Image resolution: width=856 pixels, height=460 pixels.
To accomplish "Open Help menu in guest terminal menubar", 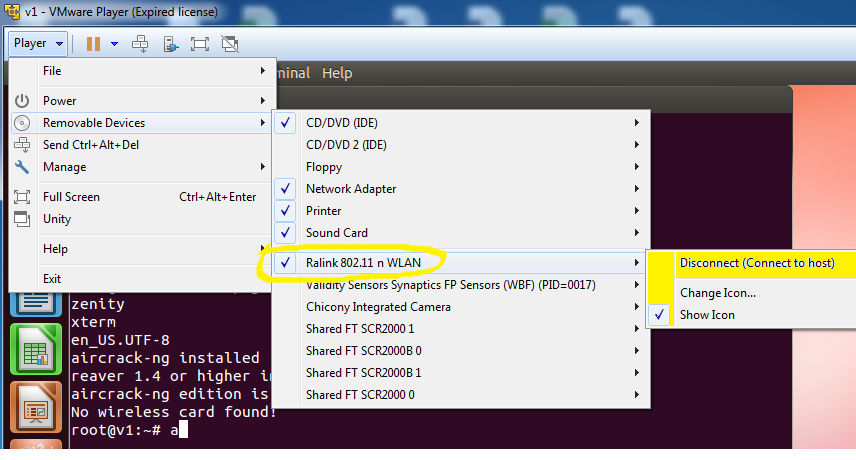I will (x=337, y=73).
